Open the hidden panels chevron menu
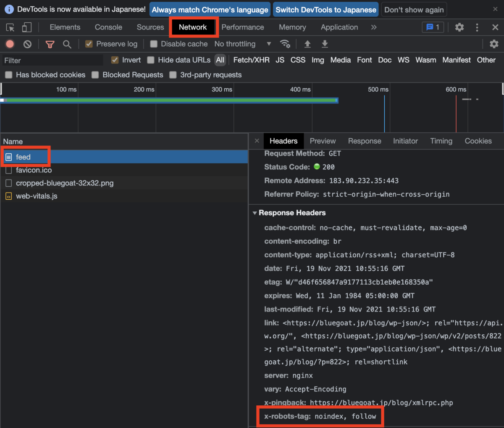The width and height of the screenshot is (504, 428). coord(374,27)
